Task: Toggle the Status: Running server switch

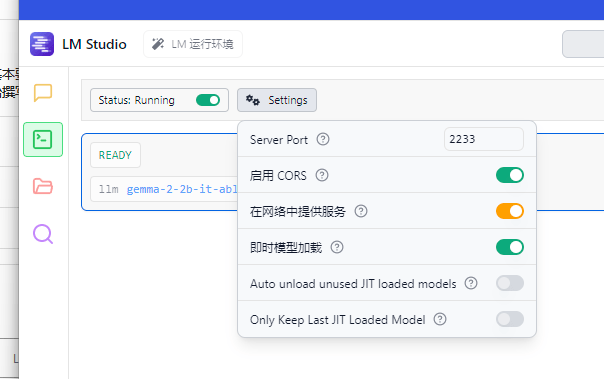Action: (208, 100)
